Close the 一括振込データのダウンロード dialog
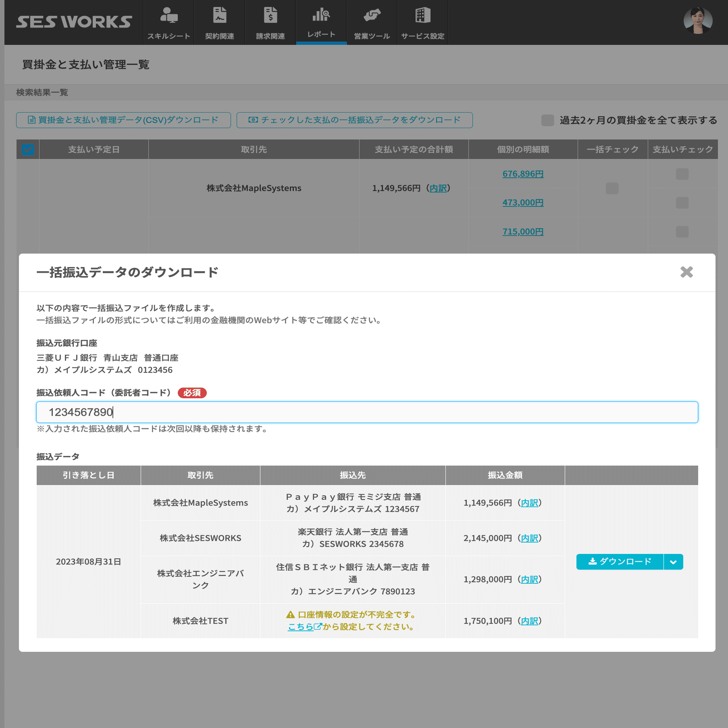This screenshot has width=728, height=728. (x=686, y=272)
